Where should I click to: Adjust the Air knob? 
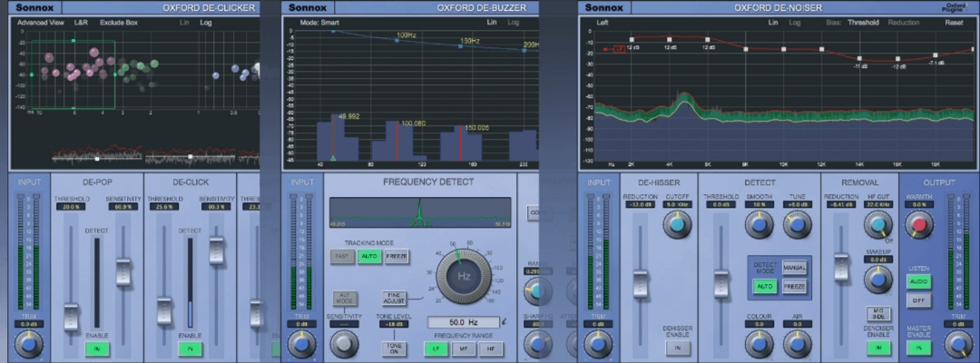click(797, 344)
